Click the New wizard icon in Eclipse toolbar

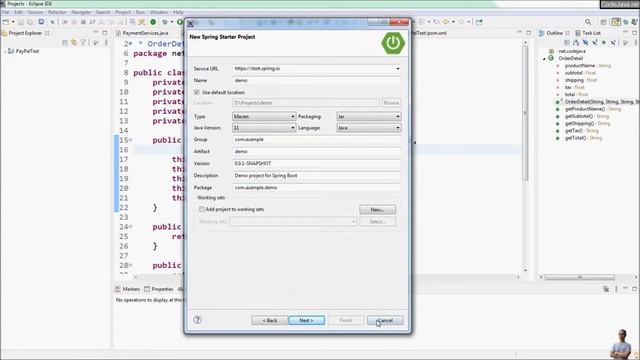[x=6, y=22]
